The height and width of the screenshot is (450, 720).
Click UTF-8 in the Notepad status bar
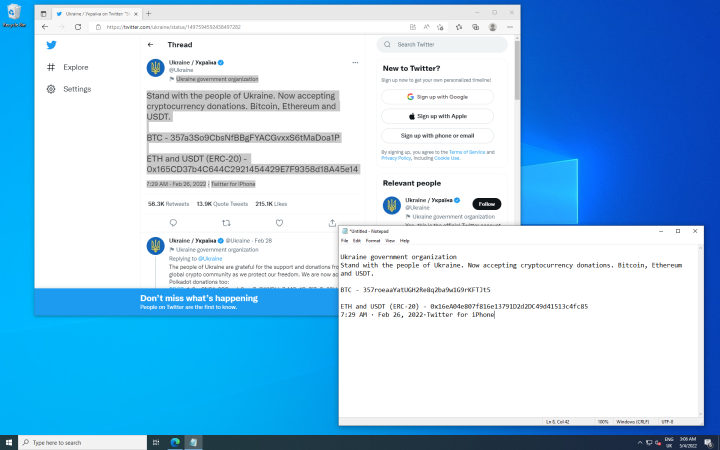pos(667,422)
